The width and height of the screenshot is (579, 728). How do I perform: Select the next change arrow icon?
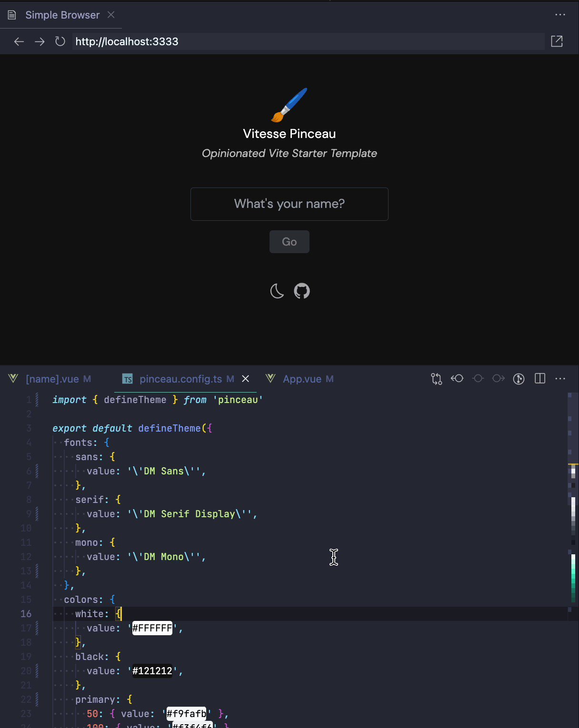tap(499, 379)
